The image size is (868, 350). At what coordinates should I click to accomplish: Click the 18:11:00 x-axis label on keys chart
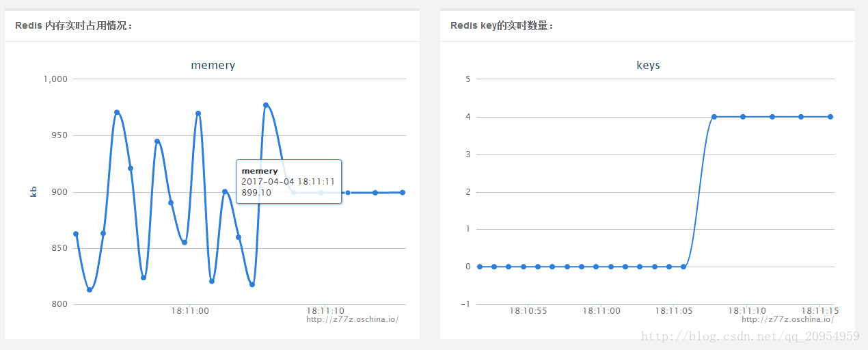pos(601,311)
